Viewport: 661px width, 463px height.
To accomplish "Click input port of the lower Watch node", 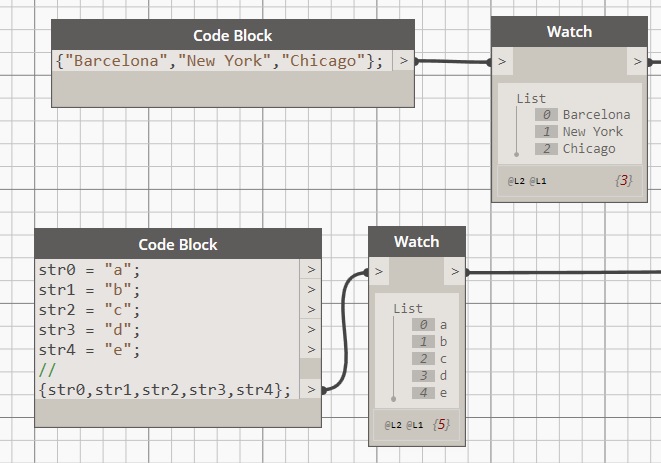I will (379, 271).
